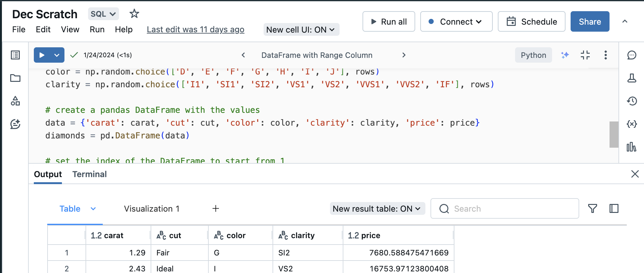This screenshot has height=273, width=644.
Task: Star the Dec Scratch notebook as favorite
Action: [134, 14]
